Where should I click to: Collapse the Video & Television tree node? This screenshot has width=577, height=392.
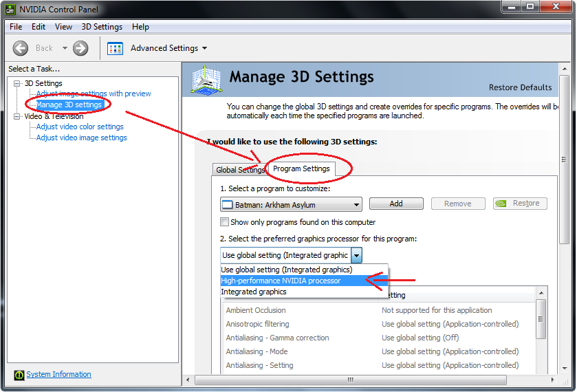tap(17, 117)
